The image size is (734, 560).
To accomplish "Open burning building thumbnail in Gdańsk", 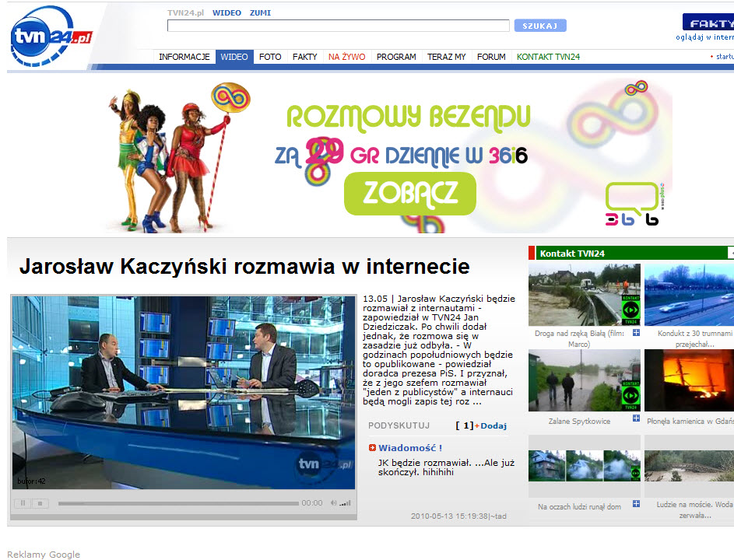I will tap(689, 380).
